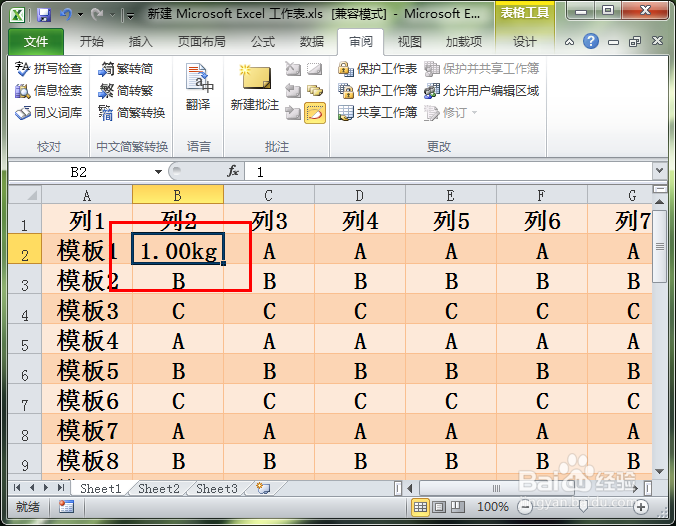Select the Sheet1 tab
Screen dimensions: 676x526
101,488
